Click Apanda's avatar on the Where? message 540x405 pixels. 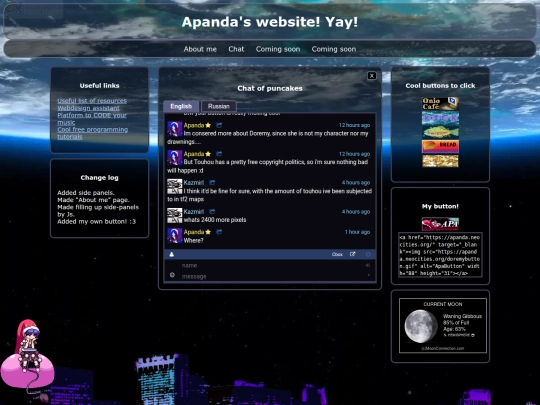[x=175, y=236]
